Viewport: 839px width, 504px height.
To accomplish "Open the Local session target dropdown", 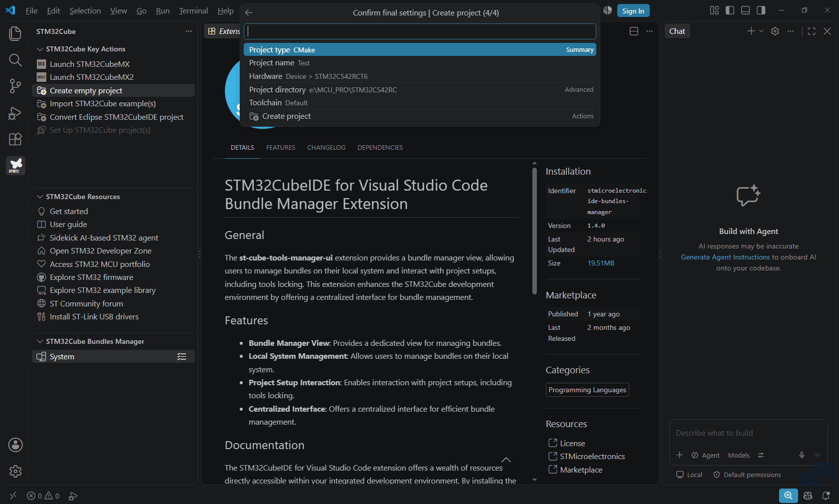I will pyautogui.click(x=689, y=475).
